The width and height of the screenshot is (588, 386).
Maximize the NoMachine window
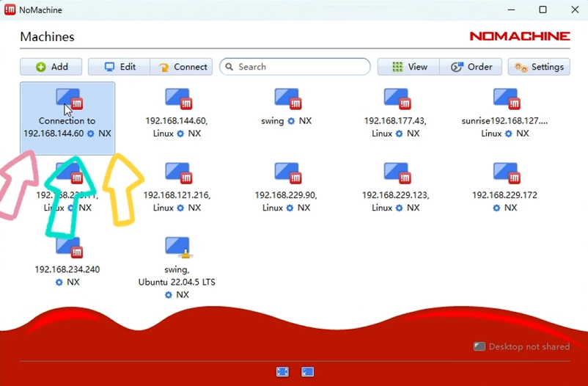543,10
